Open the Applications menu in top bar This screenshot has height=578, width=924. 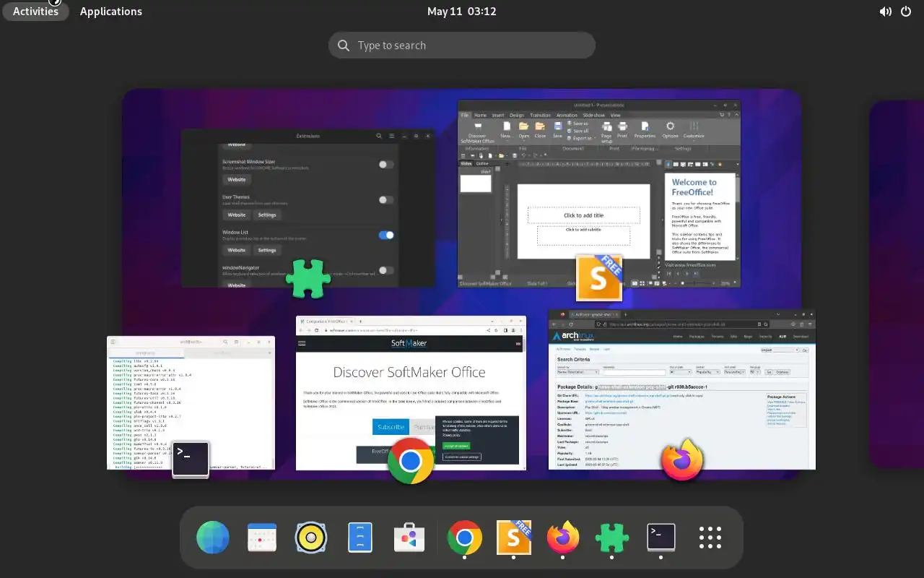(x=111, y=12)
